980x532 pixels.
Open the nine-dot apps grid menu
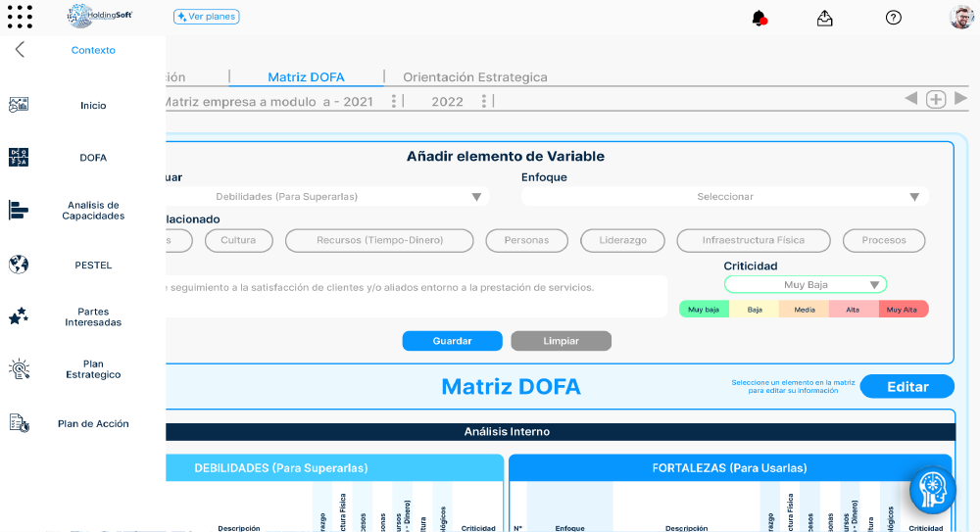(20, 17)
